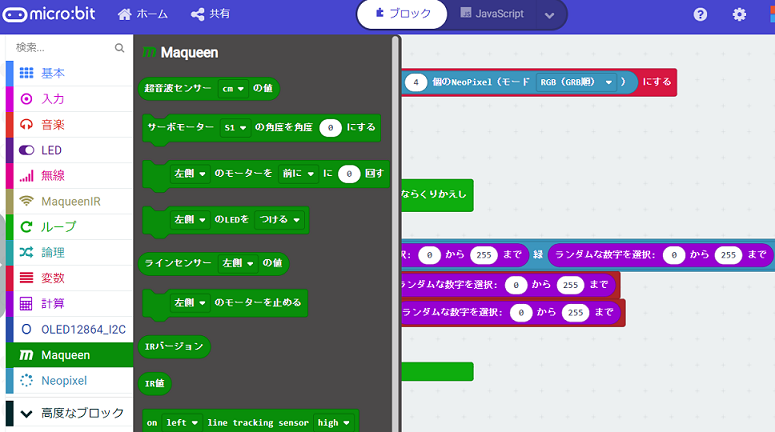Click the Maqueen m icon in sidebar

pos(26,355)
